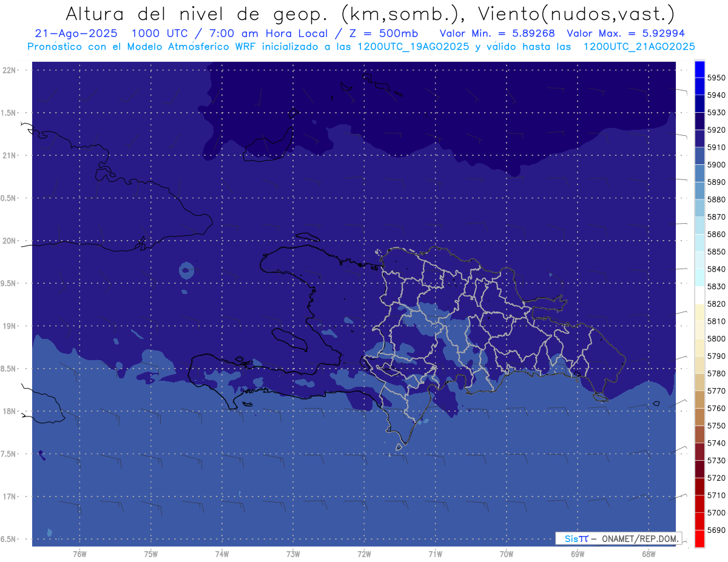Click the 5690 colorbar label
Viewport: 728px width, 562px height.
tap(716, 530)
